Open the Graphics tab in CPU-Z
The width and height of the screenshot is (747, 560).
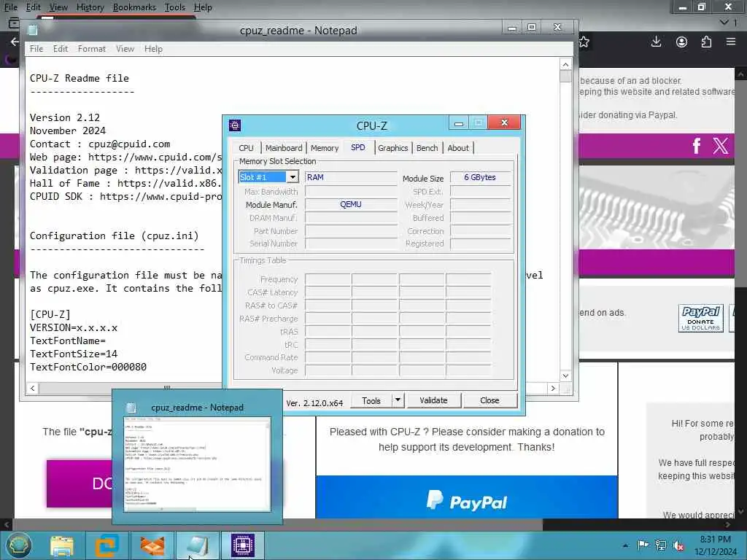pos(392,148)
